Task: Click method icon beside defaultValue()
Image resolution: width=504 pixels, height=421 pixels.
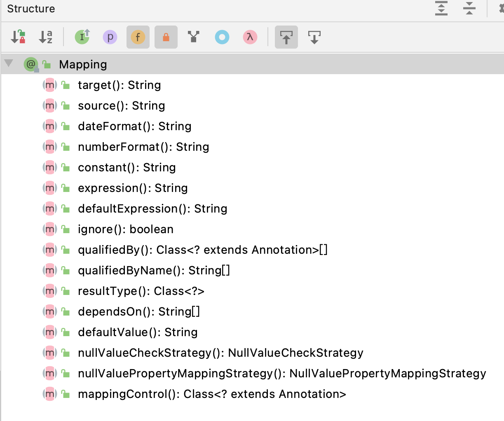Action: click(x=50, y=332)
